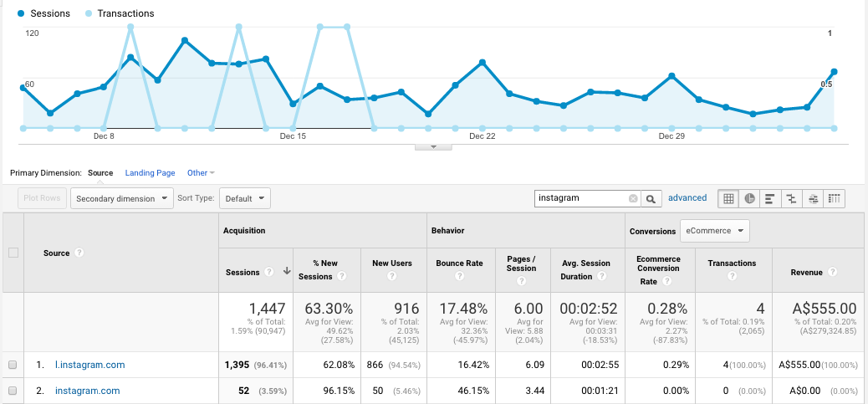This screenshot has width=868, height=404.
Task: Switch to Term cloud view icon
Action: click(x=813, y=199)
